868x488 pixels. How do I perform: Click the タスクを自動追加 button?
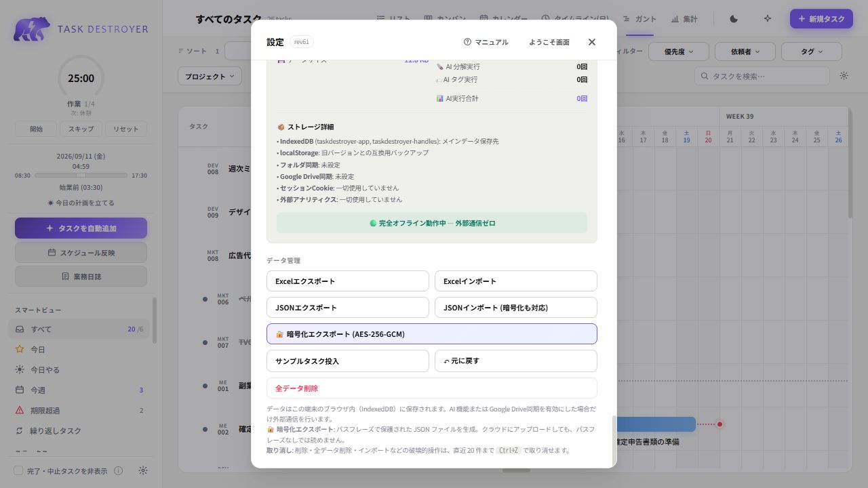coord(81,228)
